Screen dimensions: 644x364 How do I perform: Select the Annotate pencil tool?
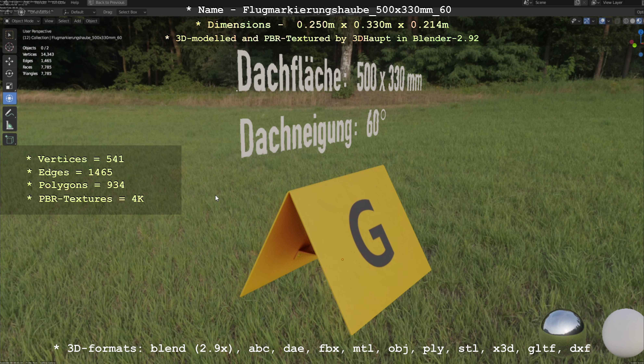click(x=9, y=113)
